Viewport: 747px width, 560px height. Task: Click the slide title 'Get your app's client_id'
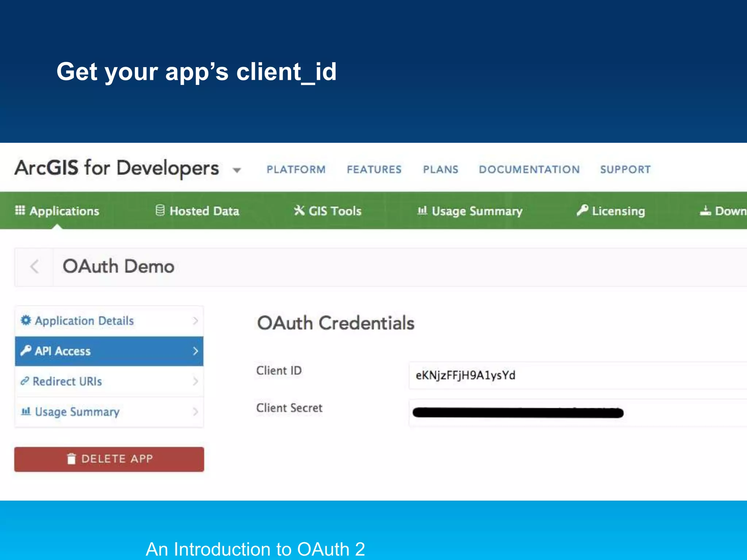(x=196, y=72)
